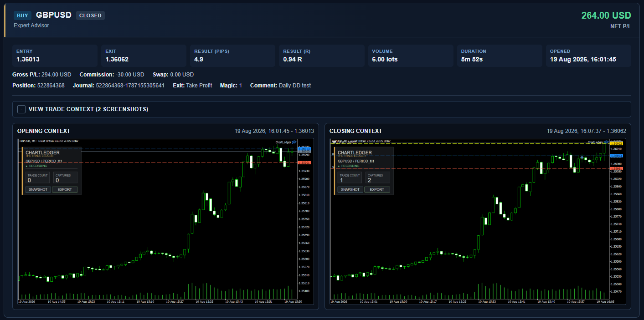The image size is (644, 320).
Task: Click ChartLedger graduation-cap icon in Closing Context chart
Action: [x=606, y=142]
